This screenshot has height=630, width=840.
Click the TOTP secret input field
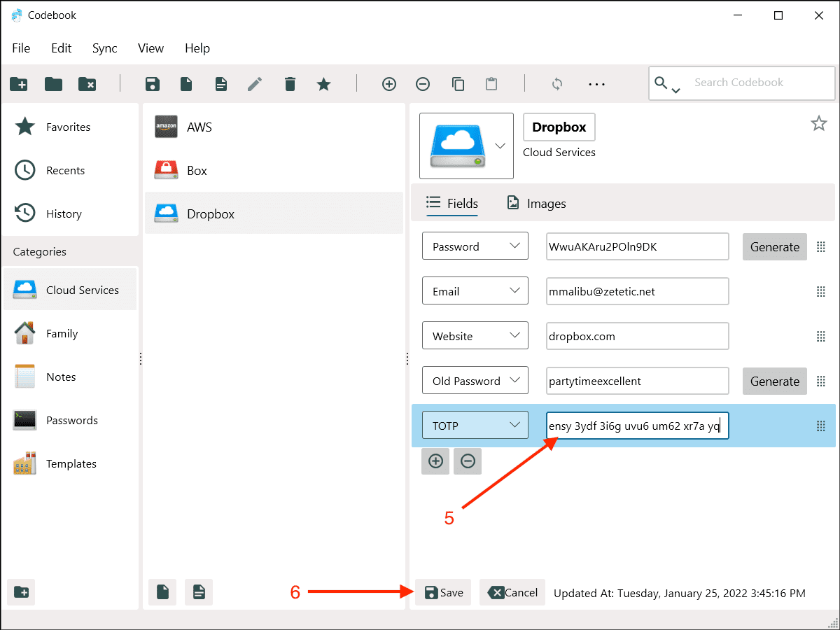point(638,426)
